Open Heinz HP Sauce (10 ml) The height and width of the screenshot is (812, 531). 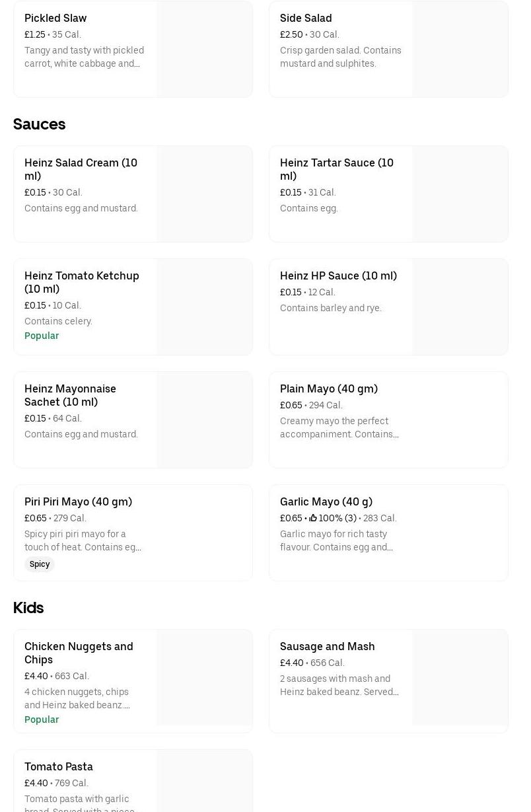click(338, 276)
